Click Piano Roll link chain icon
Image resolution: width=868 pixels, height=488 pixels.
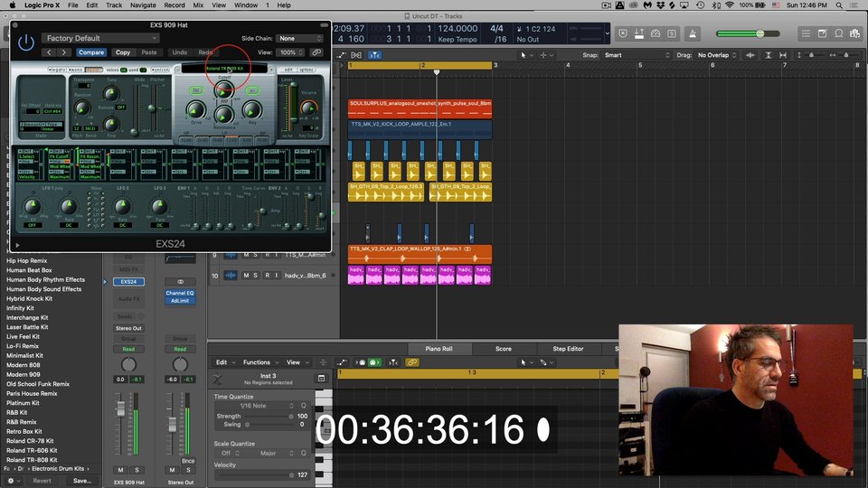coord(412,362)
